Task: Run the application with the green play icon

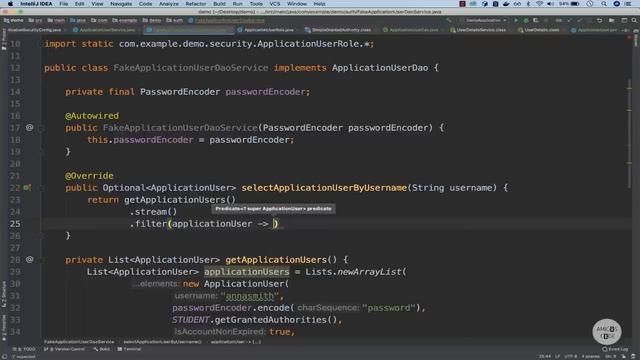Action: pyautogui.click(x=516, y=20)
